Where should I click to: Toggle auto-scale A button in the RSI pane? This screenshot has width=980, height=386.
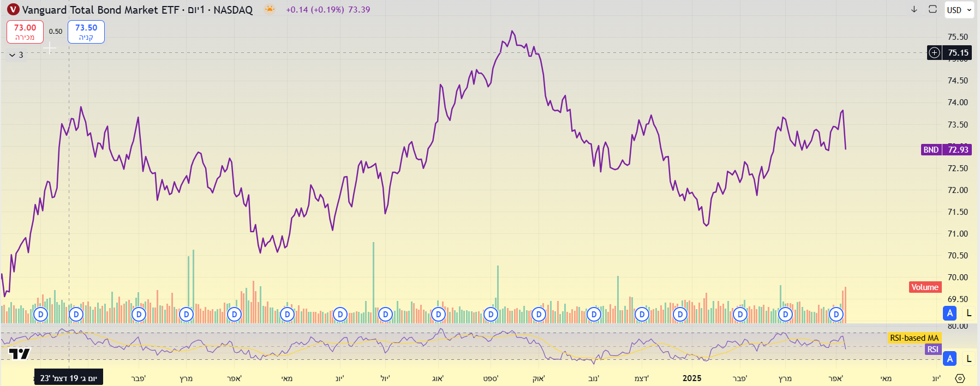[950, 359]
